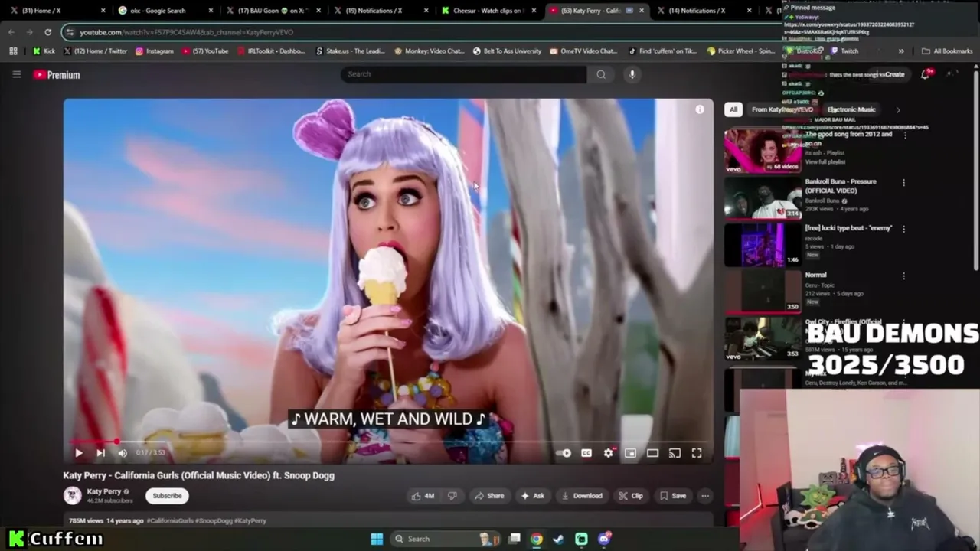Save the video to a playlist
The height and width of the screenshot is (551, 980).
point(673,496)
